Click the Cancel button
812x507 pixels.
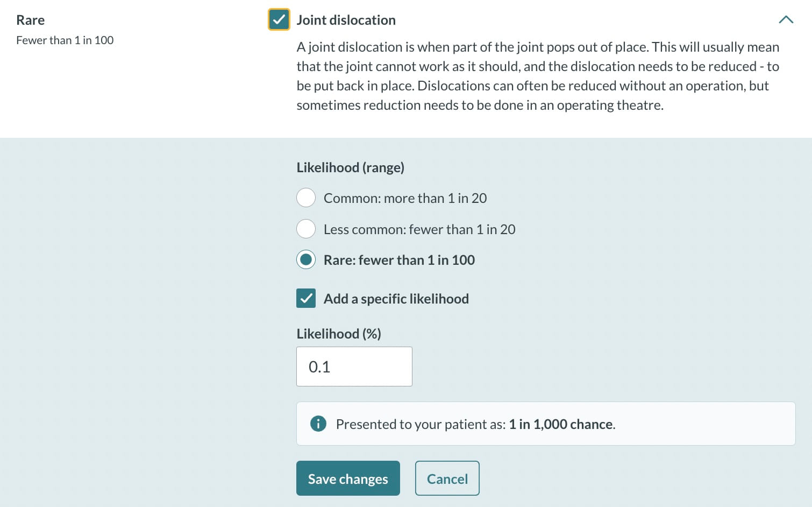pos(447,478)
